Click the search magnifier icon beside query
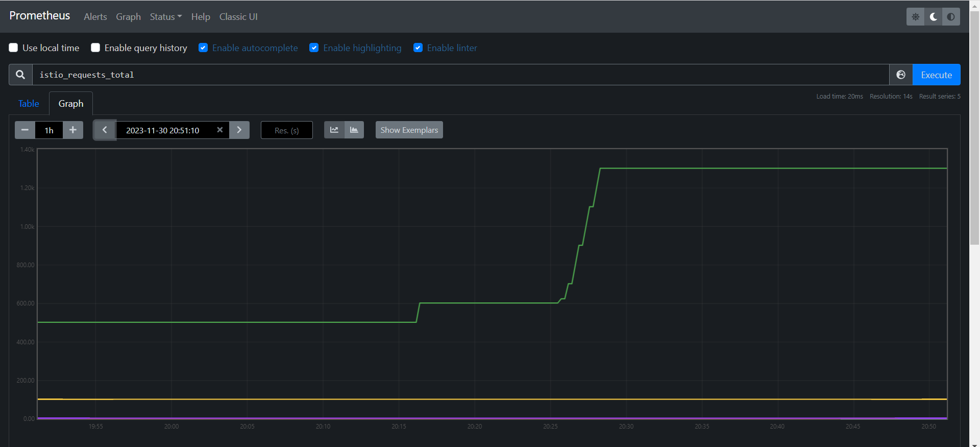This screenshot has width=980, height=447. [20, 75]
